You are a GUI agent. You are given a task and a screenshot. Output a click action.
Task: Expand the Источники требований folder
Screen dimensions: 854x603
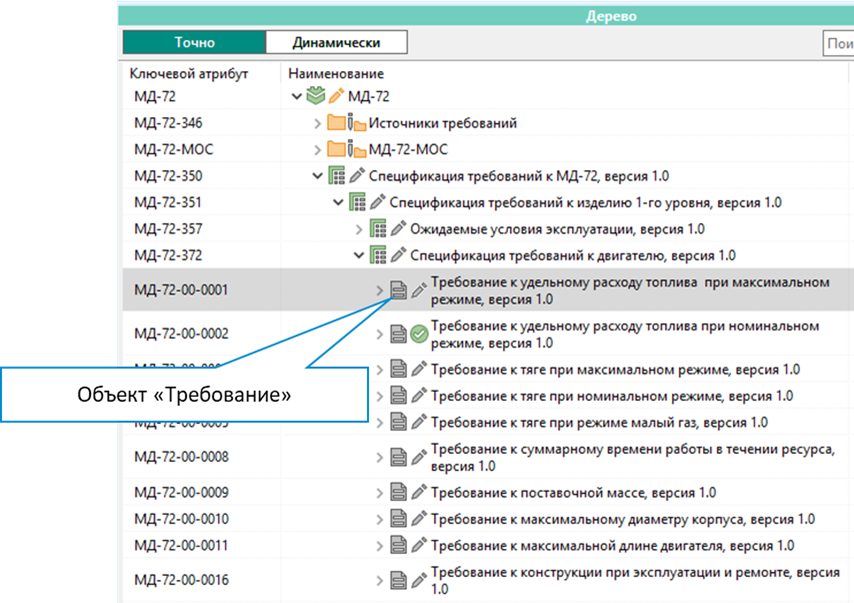pos(317,123)
